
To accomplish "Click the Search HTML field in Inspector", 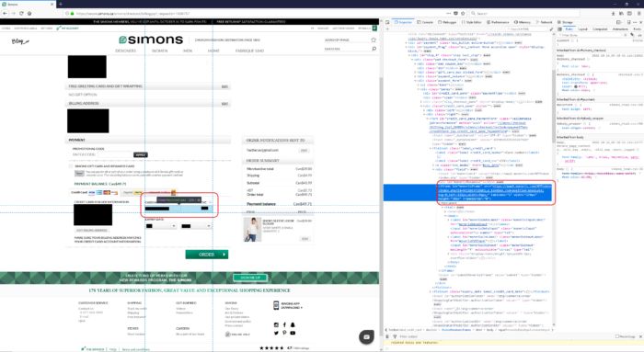I will (527, 29).
